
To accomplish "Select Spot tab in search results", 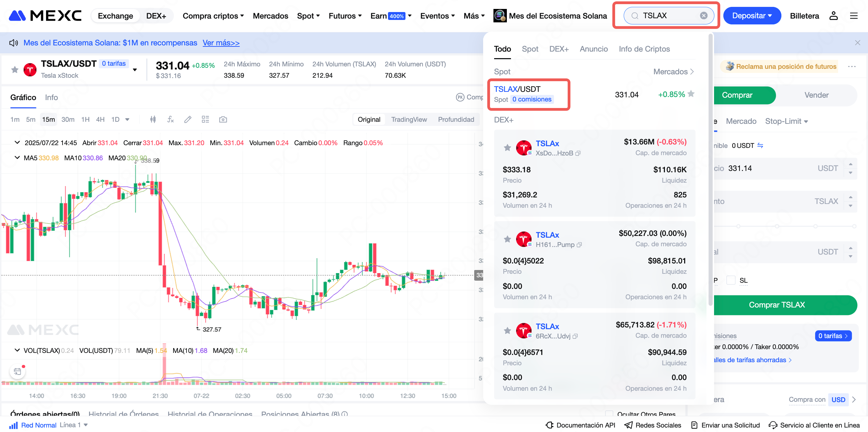I will [530, 49].
